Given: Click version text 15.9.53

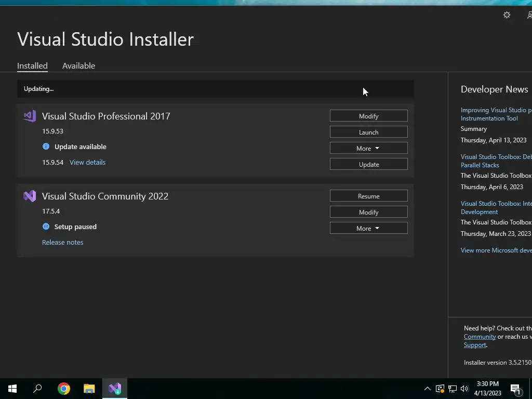Looking at the screenshot, I should tap(52, 131).
